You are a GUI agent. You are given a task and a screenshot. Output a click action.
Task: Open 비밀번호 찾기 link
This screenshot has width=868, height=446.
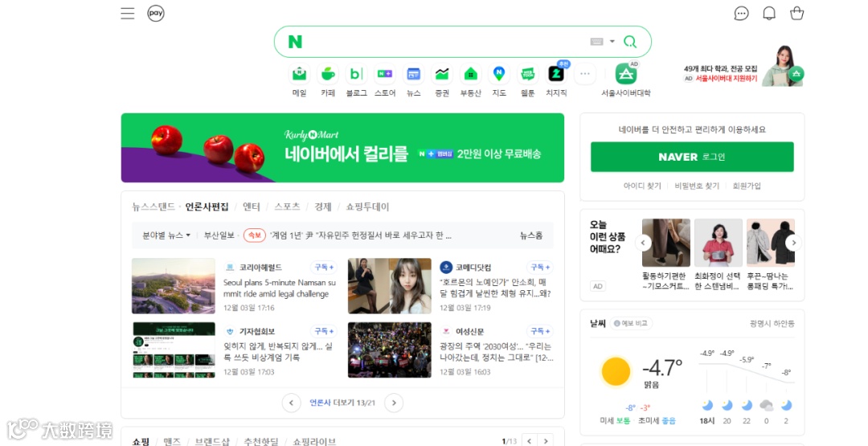697,186
